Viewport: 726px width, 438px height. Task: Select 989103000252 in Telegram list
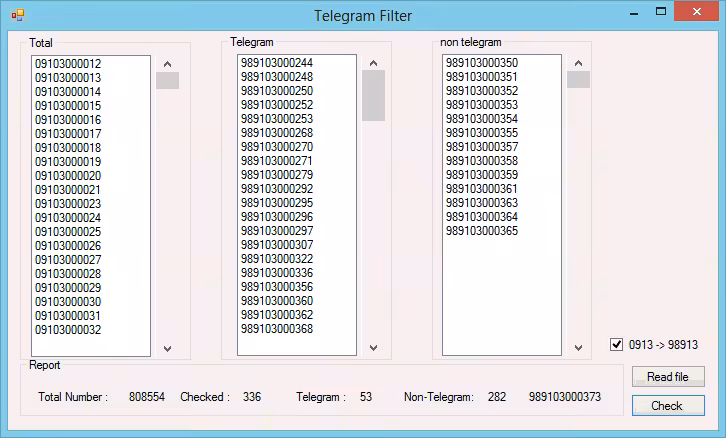pos(277,105)
